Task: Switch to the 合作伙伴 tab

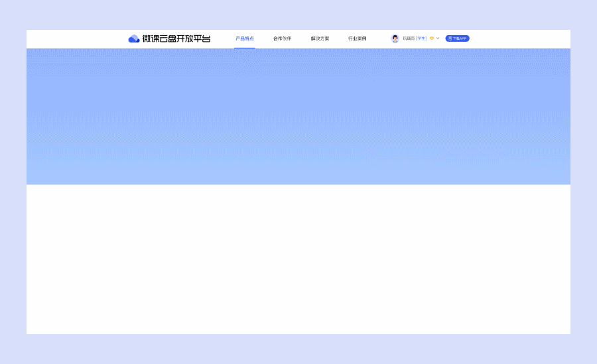Action: [x=282, y=38]
